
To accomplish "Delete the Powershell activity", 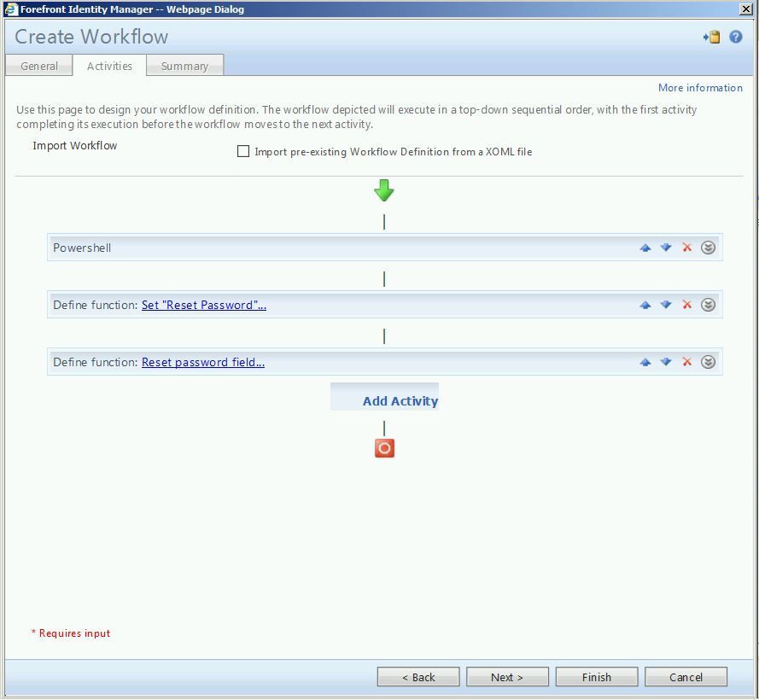I will tap(687, 248).
